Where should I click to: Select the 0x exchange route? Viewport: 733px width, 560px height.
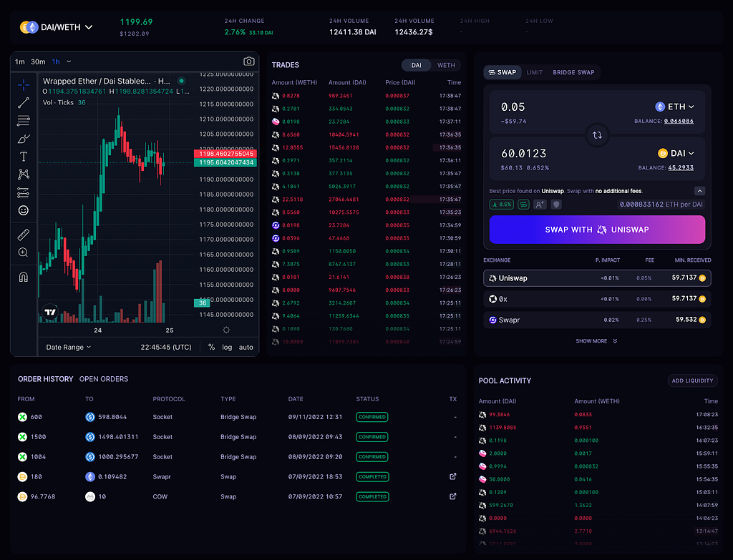(x=597, y=299)
